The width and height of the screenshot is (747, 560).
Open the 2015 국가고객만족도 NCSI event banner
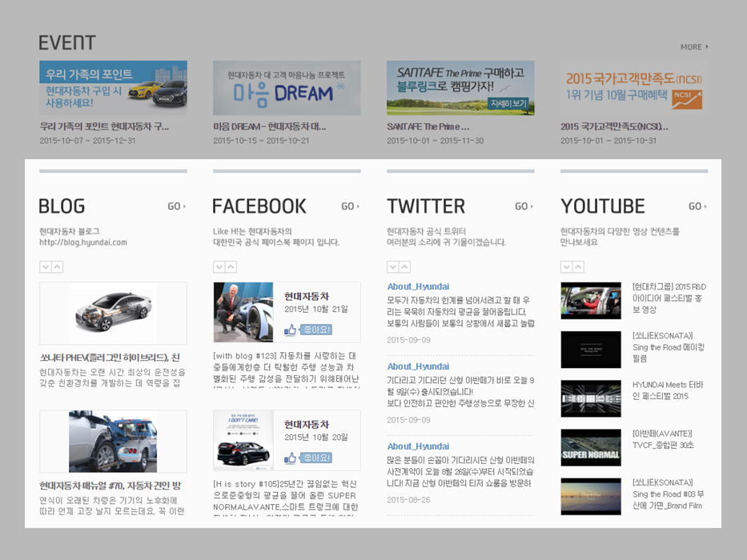point(633,88)
